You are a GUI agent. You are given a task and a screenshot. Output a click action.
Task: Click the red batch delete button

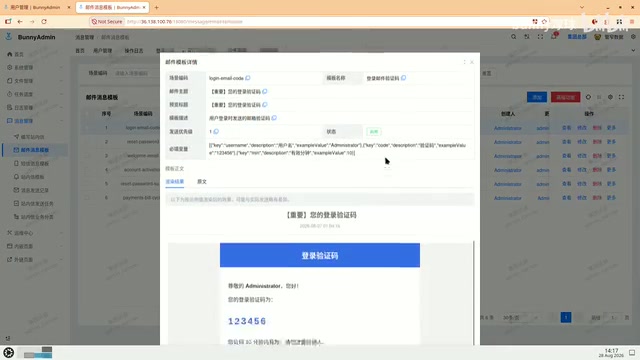[x=565, y=97]
